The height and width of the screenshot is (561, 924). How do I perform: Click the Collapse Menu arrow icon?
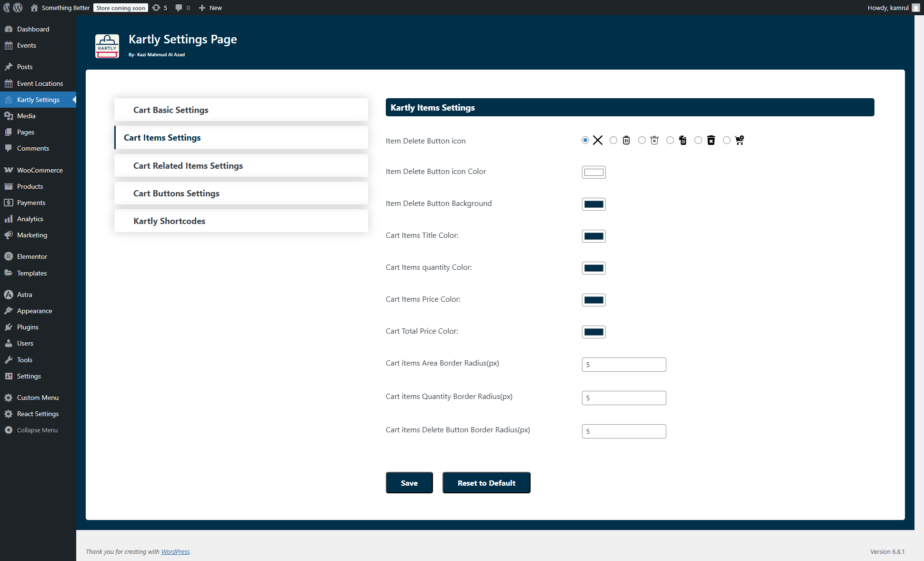9,430
